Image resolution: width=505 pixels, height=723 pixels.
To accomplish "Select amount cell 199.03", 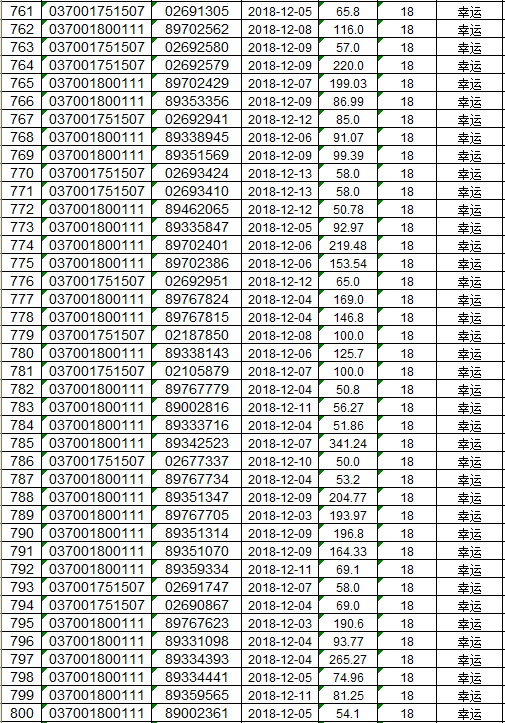I will tap(348, 83).
